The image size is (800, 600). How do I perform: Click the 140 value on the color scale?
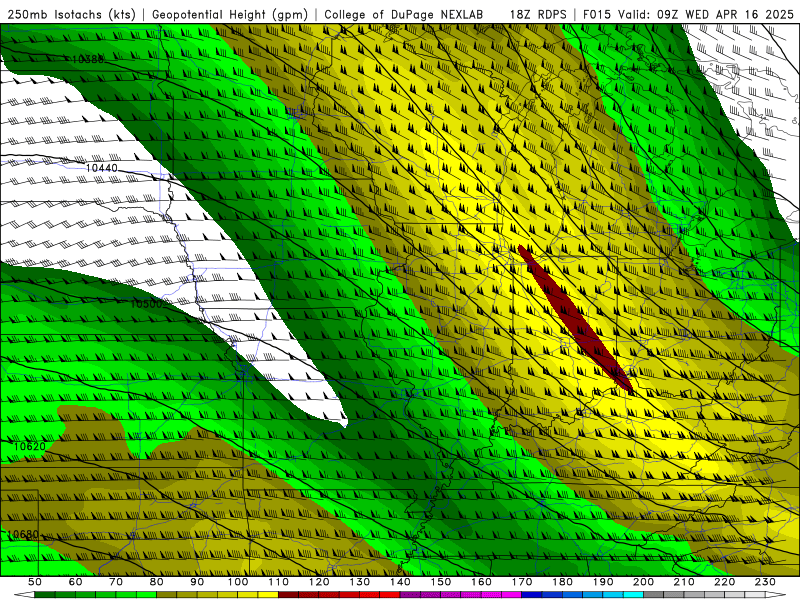pos(400,582)
